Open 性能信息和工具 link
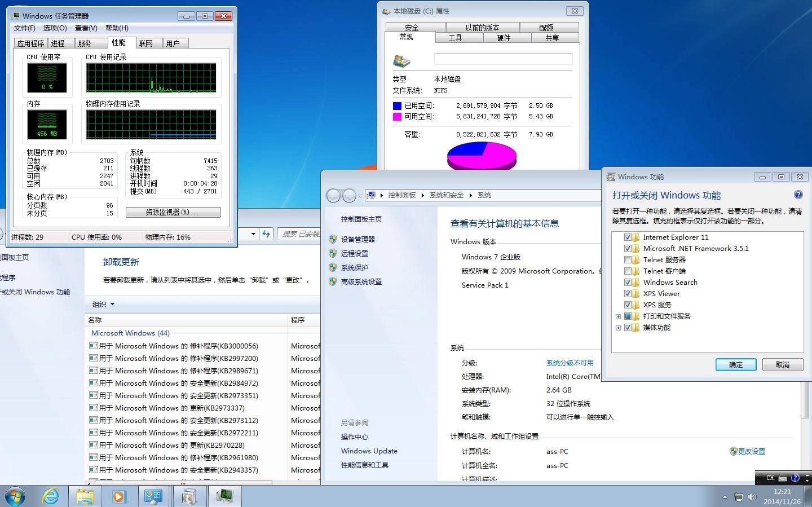Image resolution: width=812 pixels, height=507 pixels. 364,465
